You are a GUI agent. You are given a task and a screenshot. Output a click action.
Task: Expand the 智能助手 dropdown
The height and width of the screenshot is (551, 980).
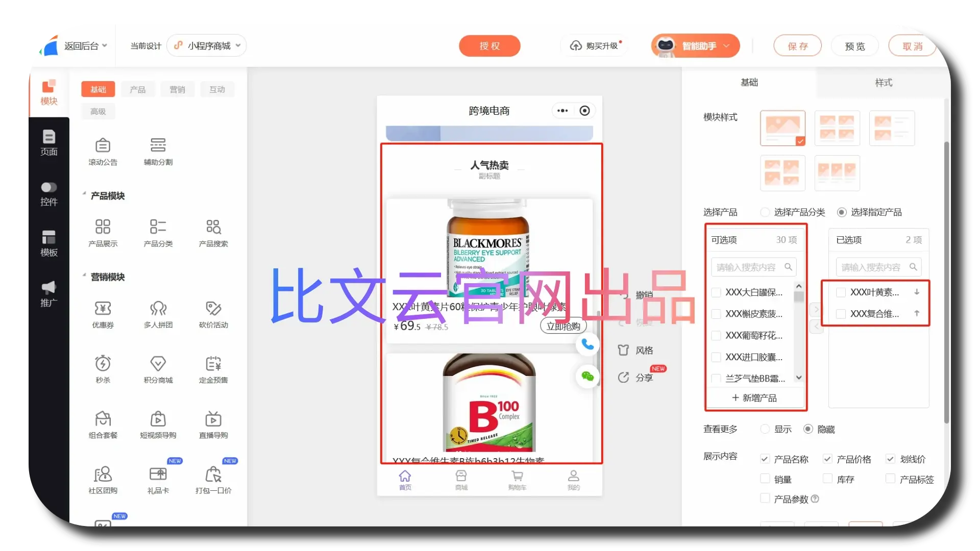click(x=695, y=46)
